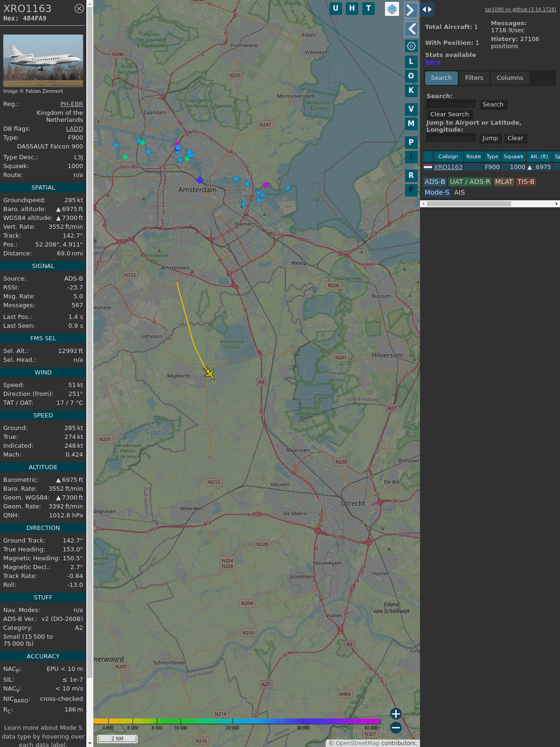This screenshot has width=560, height=747.
Task: Click the yellow XRO1163 aircraft icon on map
Action: (209, 373)
